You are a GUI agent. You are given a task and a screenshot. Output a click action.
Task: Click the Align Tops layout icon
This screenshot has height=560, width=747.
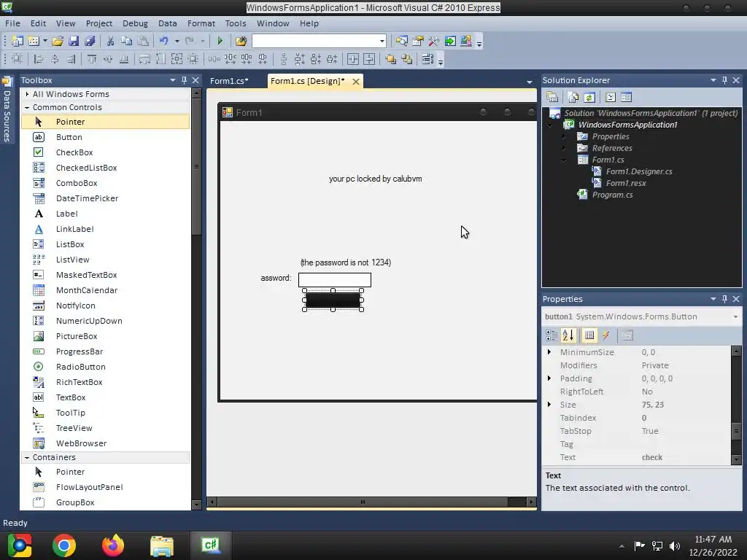pyautogui.click(x=91, y=59)
